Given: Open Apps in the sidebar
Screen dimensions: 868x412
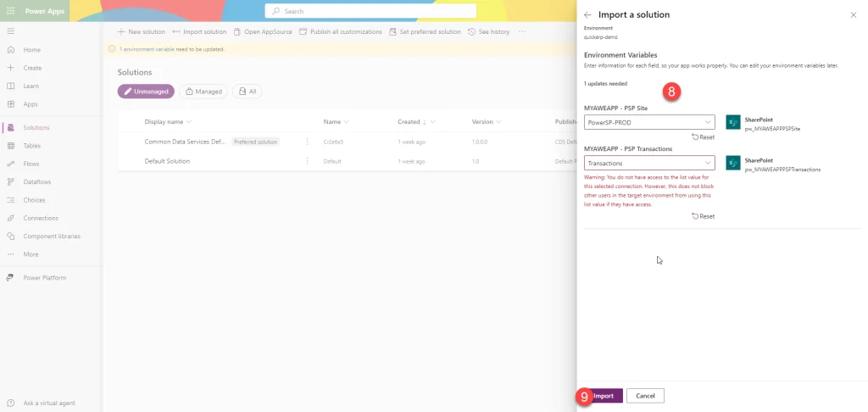Looking at the screenshot, I should point(31,104).
